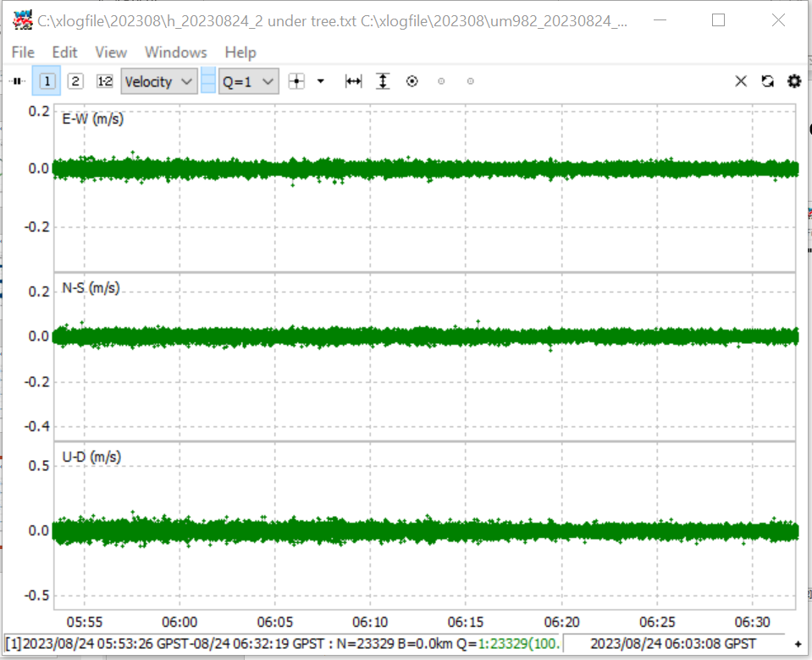
Task: Click inside the E-W velocity plot panel
Action: (425, 187)
